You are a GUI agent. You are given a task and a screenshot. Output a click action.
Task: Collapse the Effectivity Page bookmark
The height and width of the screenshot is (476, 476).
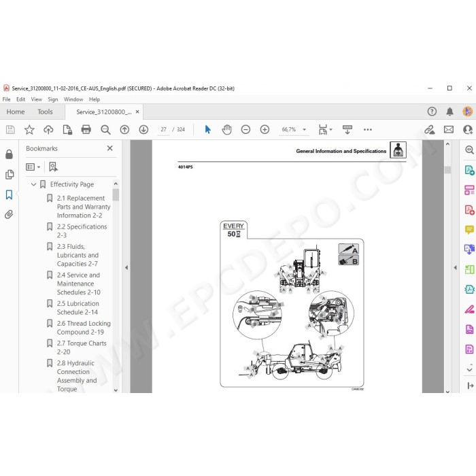click(x=34, y=184)
